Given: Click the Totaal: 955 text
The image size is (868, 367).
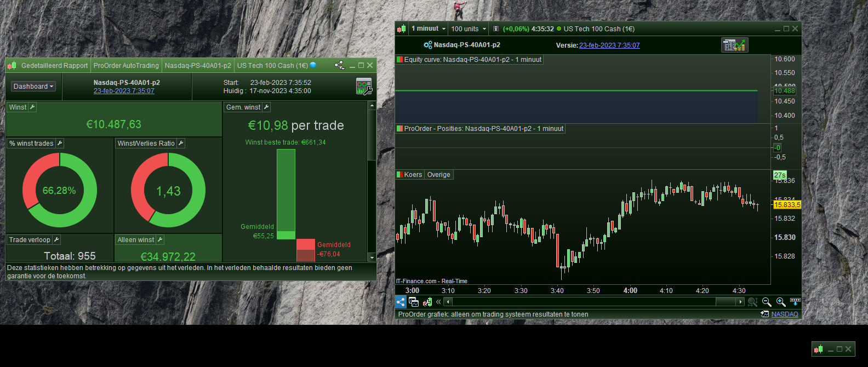Looking at the screenshot, I should click(x=70, y=256).
